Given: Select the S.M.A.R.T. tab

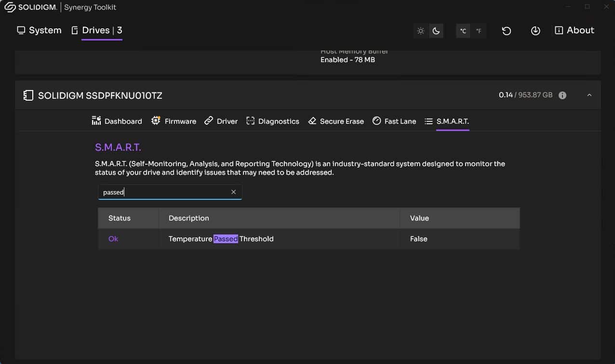Looking at the screenshot, I should pyautogui.click(x=447, y=121).
